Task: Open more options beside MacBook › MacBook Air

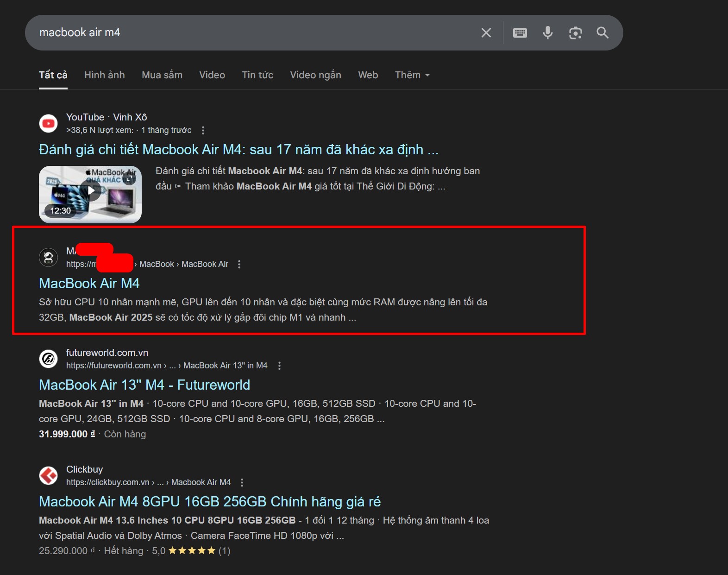Action: (239, 264)
